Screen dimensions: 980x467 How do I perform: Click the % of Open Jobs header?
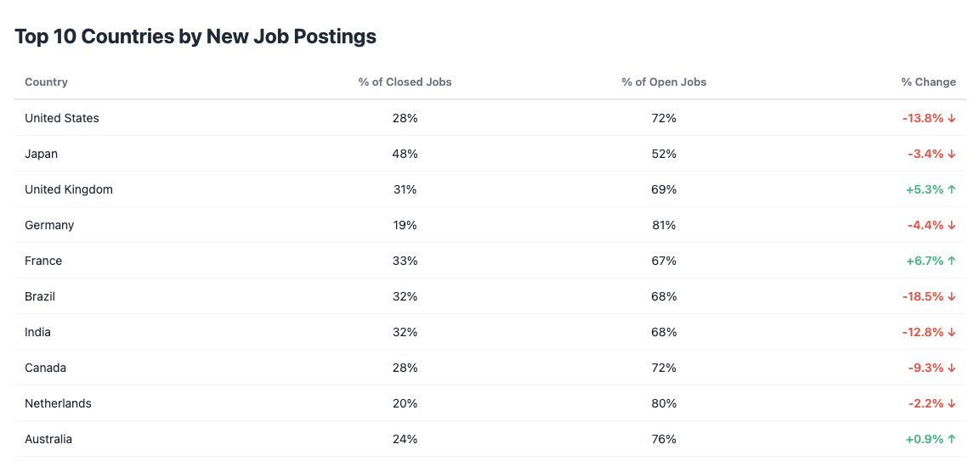coord(664,82)
